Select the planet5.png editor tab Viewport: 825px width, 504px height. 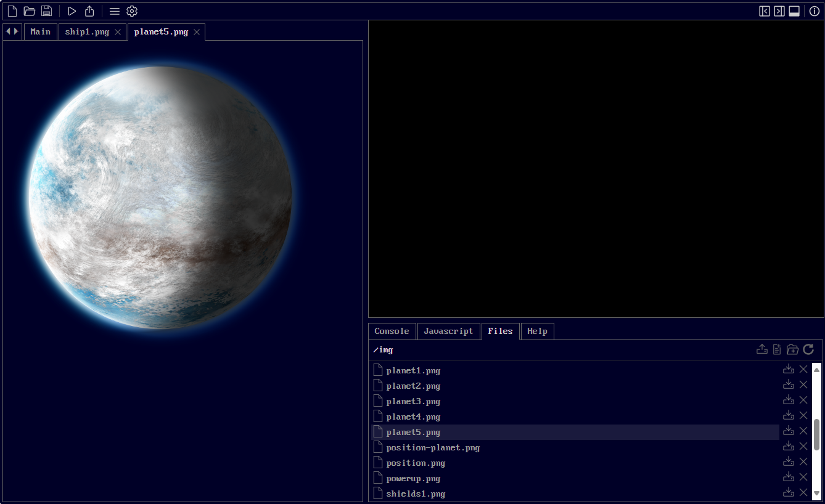click(161, 32)
